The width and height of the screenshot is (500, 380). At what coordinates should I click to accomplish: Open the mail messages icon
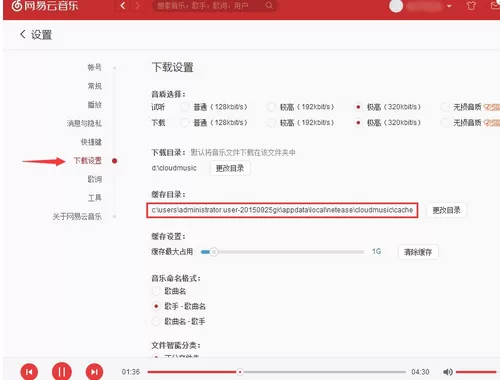[495, 6]
